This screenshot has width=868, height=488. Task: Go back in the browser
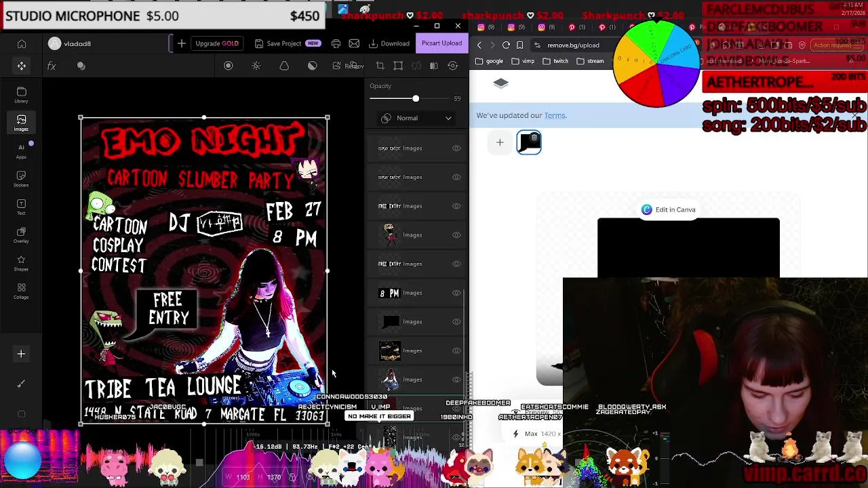pyautogui.click(x=479, y=45)
